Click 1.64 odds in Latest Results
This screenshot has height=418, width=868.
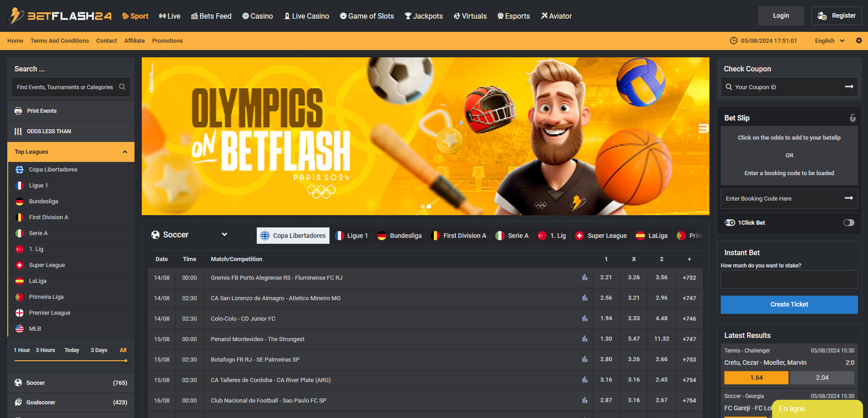(x=756, y=378)
